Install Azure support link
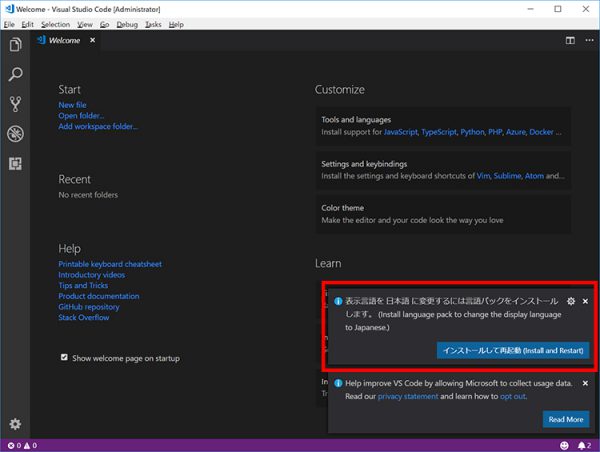The width and height of the screenshot is (600, 452). (516, 132)
